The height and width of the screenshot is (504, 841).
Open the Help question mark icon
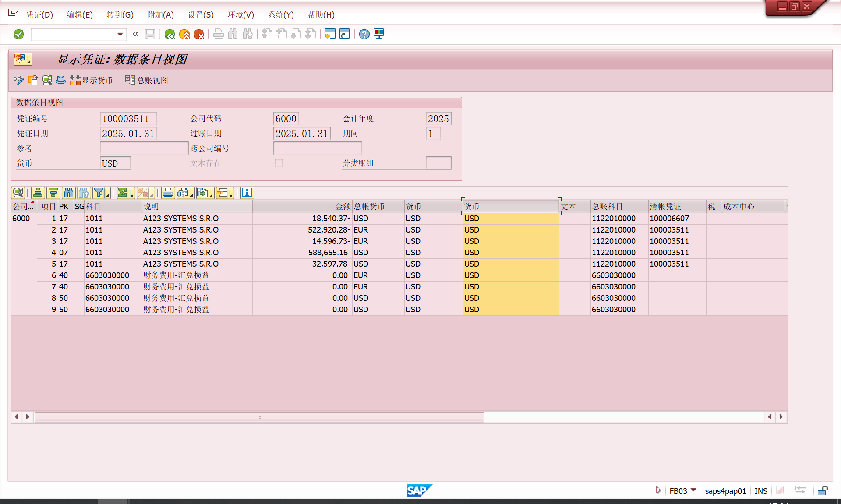[364, 34]
